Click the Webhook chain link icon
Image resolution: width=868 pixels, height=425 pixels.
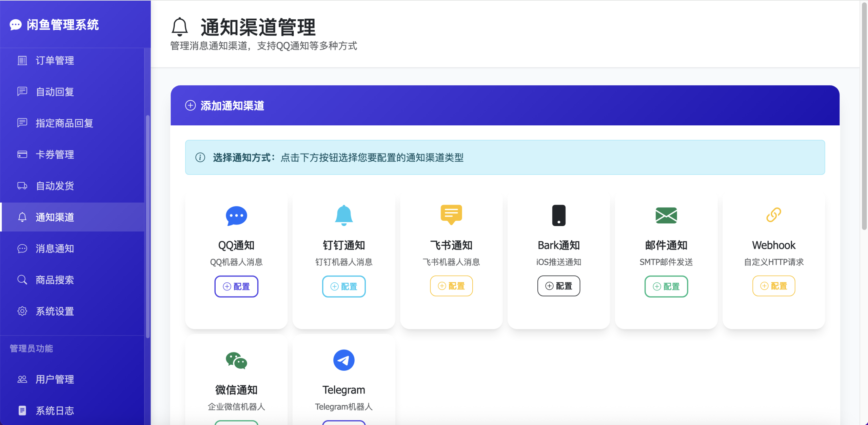point(774,215)
